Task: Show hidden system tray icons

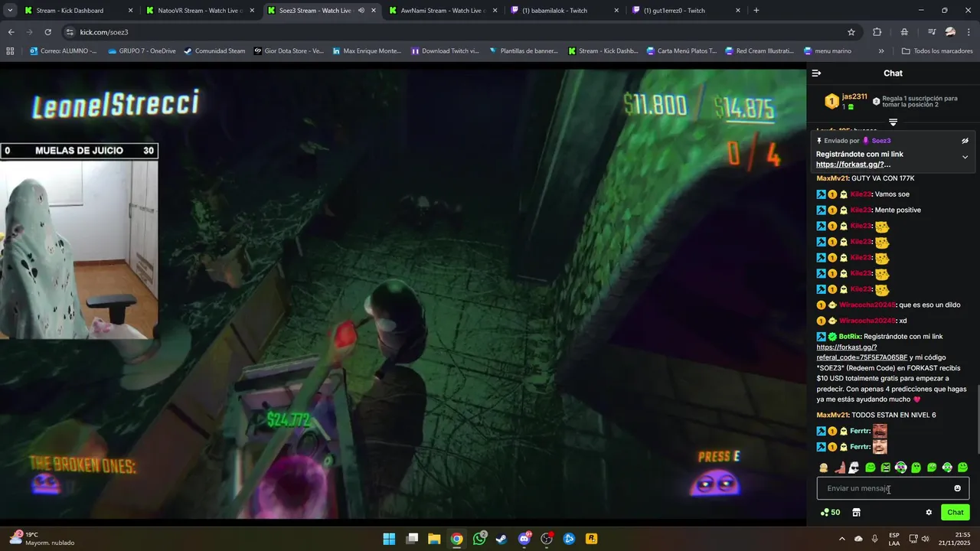Action: tap(842, 539)
